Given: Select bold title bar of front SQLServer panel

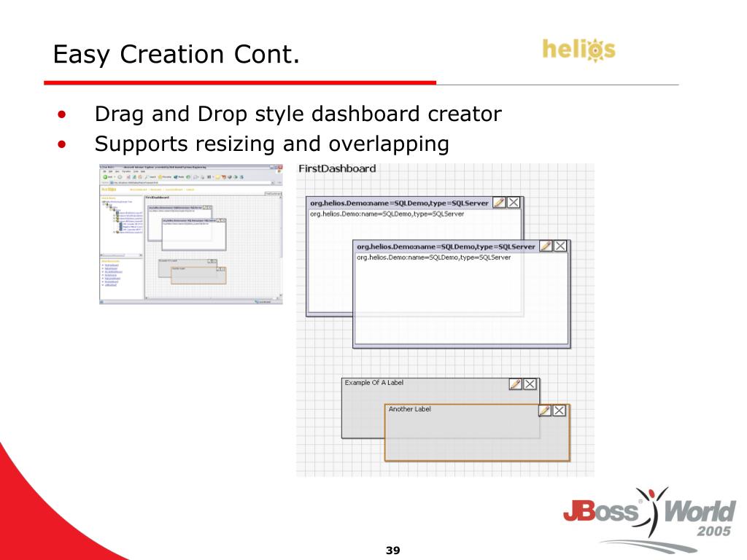Looking at the screenshot, I should point(446,246).
